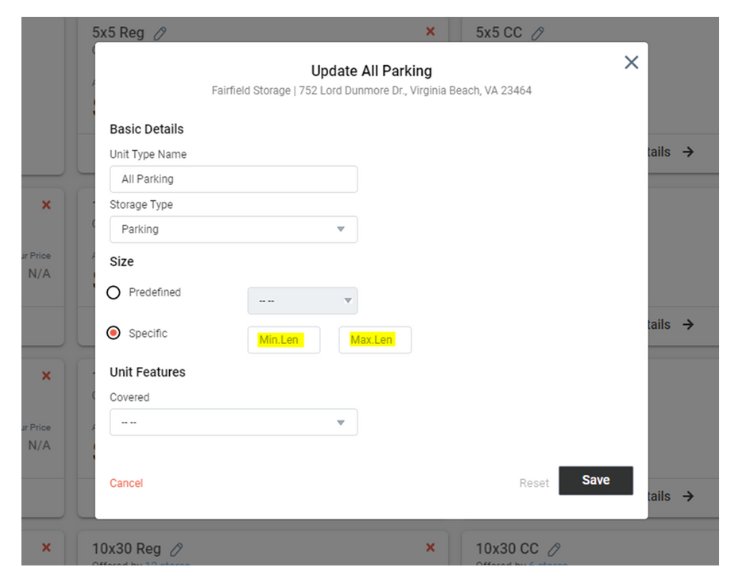Click the edit pencil next to 5x5 CC

click(538, 33)
